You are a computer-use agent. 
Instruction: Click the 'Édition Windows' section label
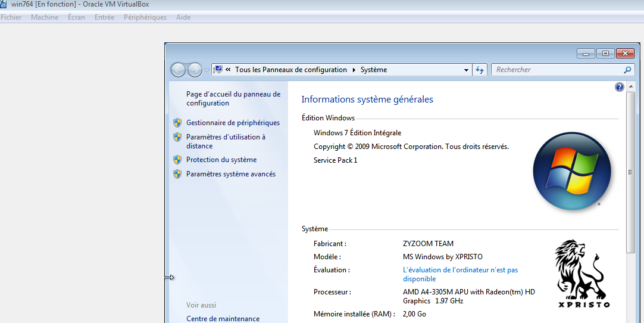328,117
